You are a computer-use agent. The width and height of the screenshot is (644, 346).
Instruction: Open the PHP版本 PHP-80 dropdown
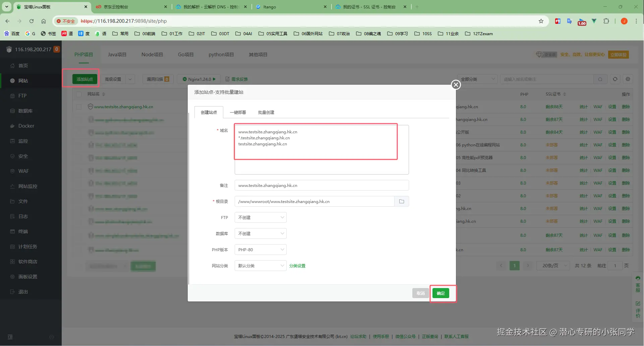pos(260,250)
